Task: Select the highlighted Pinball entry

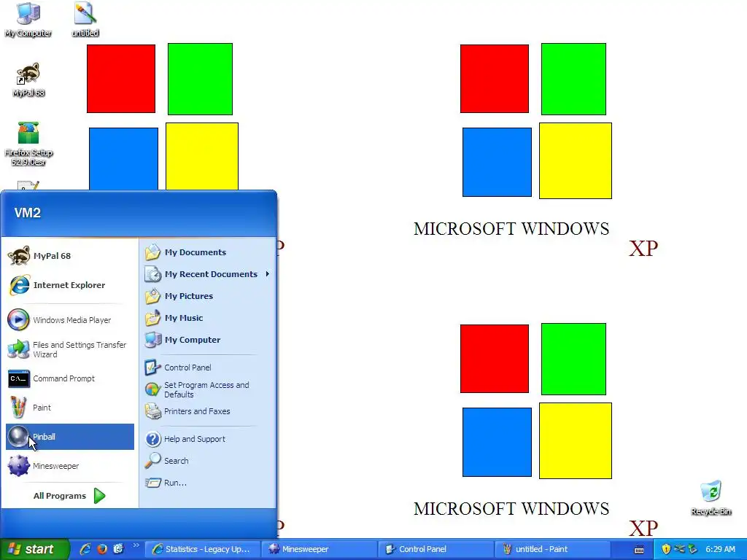Action: (x=70, y=437)
